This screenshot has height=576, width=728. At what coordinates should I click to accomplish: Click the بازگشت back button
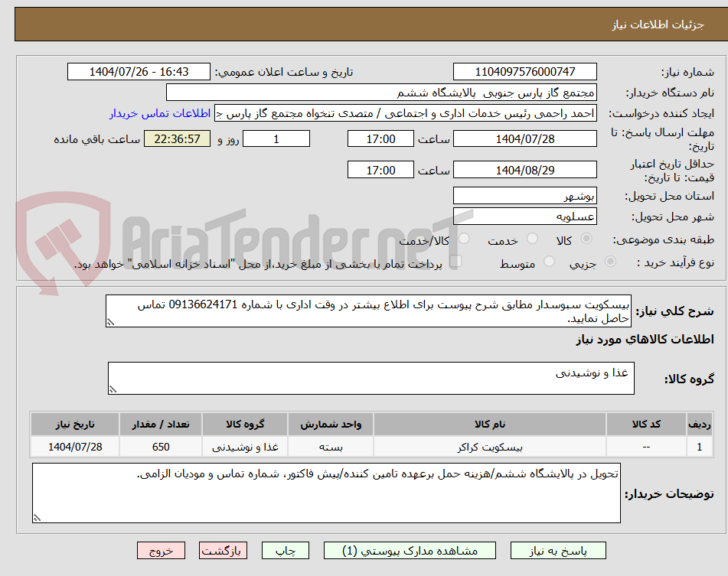pos(223,551)
